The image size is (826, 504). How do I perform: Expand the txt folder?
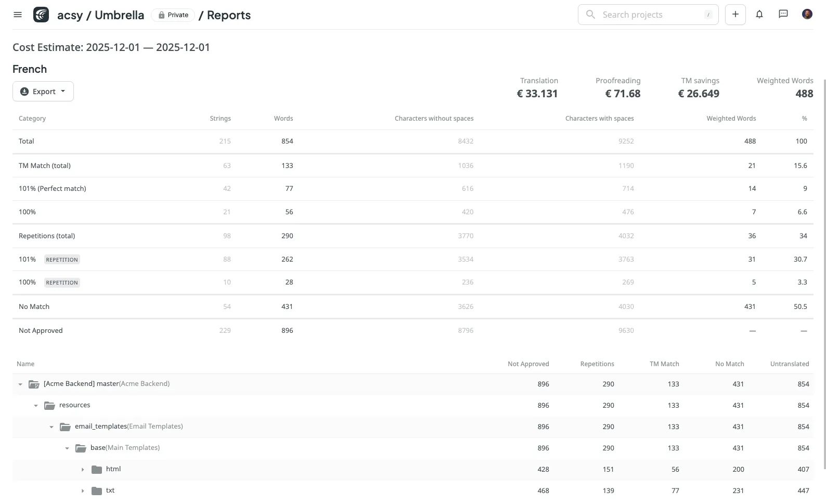tap(83, 491)
